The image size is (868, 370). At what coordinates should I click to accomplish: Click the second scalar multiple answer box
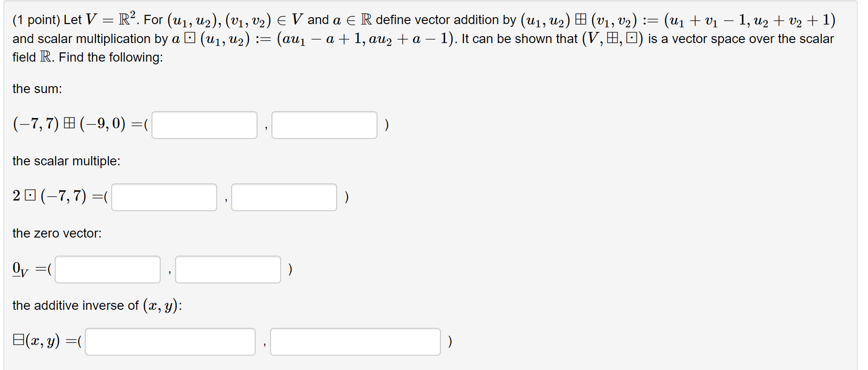coord(284,197)
